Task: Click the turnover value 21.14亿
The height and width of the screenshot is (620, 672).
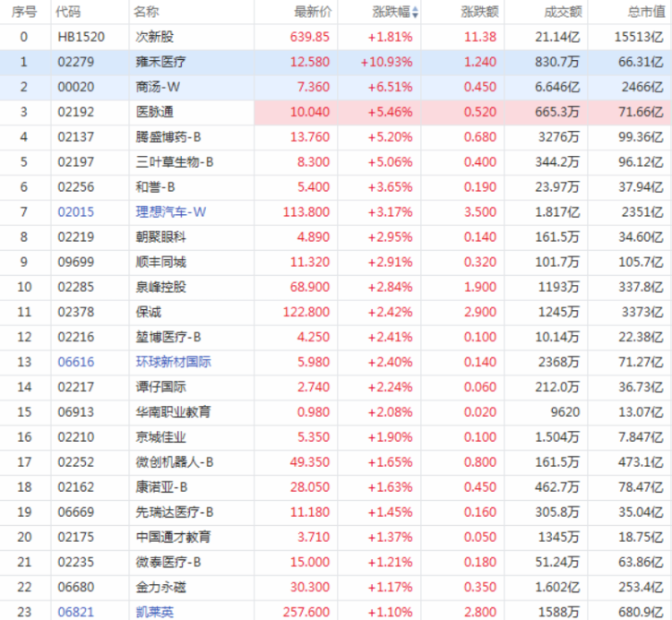Action: 557,37
